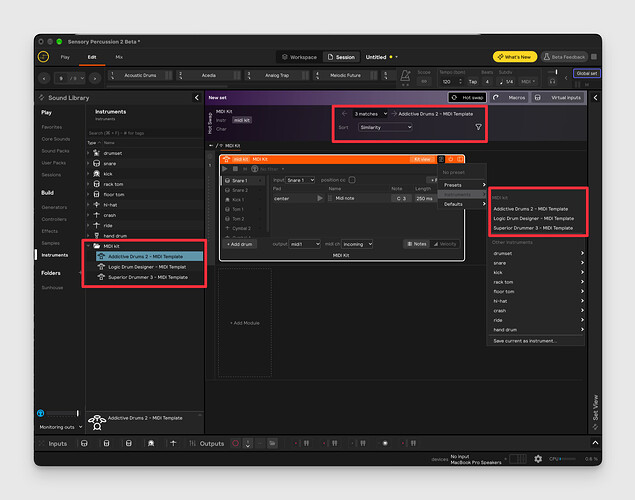Click the Tempo 120 field

point(452,81)
